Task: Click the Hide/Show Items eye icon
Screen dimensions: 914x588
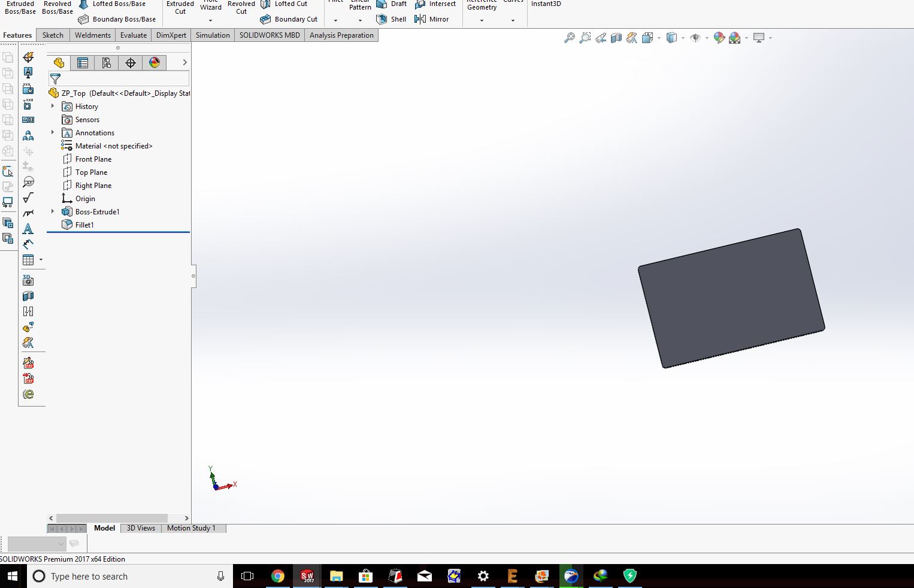Action: pyautogui.click(x=695, y=38)
